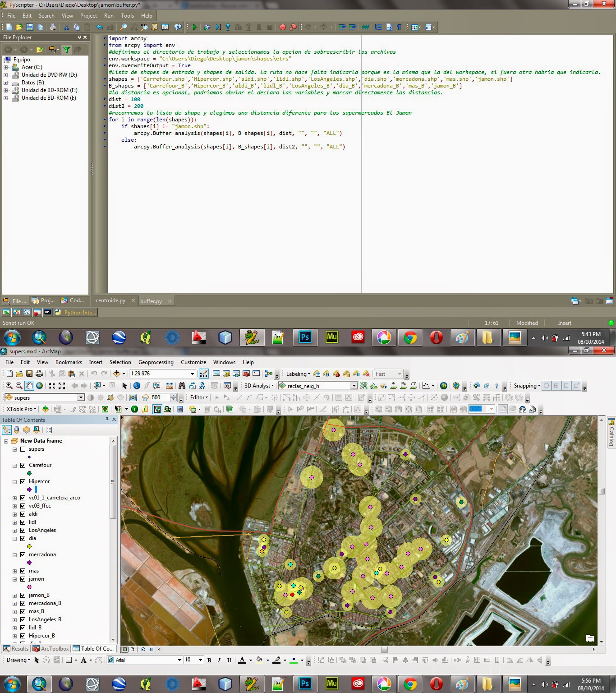The image size is (616, 693).
Task: Expand the vc01_1_carretera_arco layer
Action: [14, 498]
